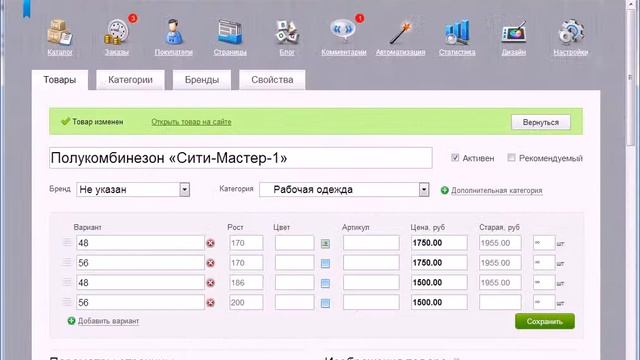Delete the variant 48 with height 170

[x=211, y=243]
